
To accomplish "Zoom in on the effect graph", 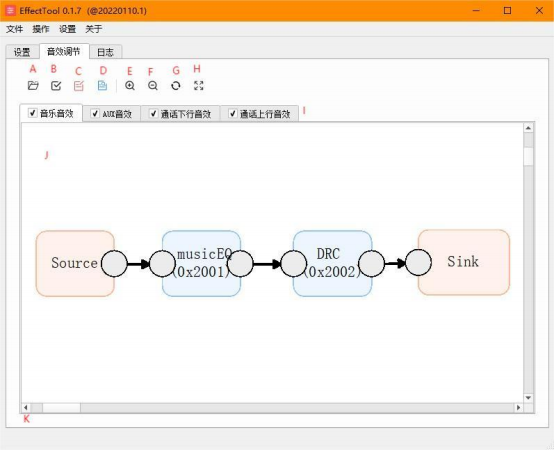I will point(130,85).
